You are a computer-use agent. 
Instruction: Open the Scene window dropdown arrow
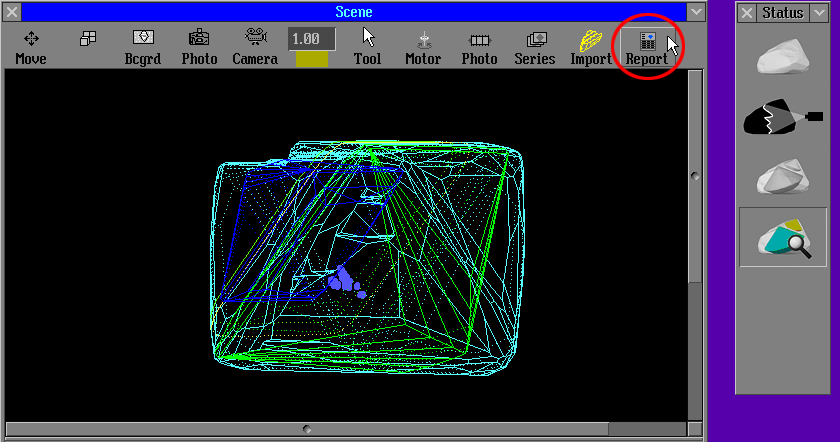(696, 12)
